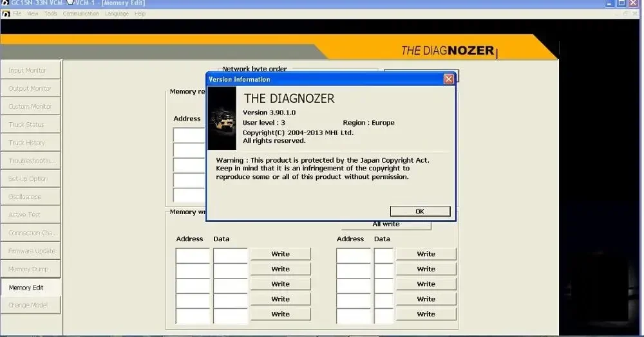Open Active Test page
Viewport: 644px width, 337px height.
coord(31,214)
